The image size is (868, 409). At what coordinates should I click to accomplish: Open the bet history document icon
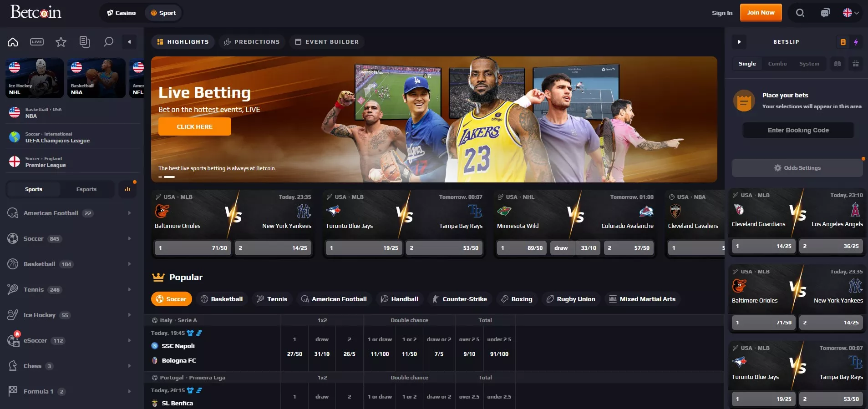tap(85, 42)
